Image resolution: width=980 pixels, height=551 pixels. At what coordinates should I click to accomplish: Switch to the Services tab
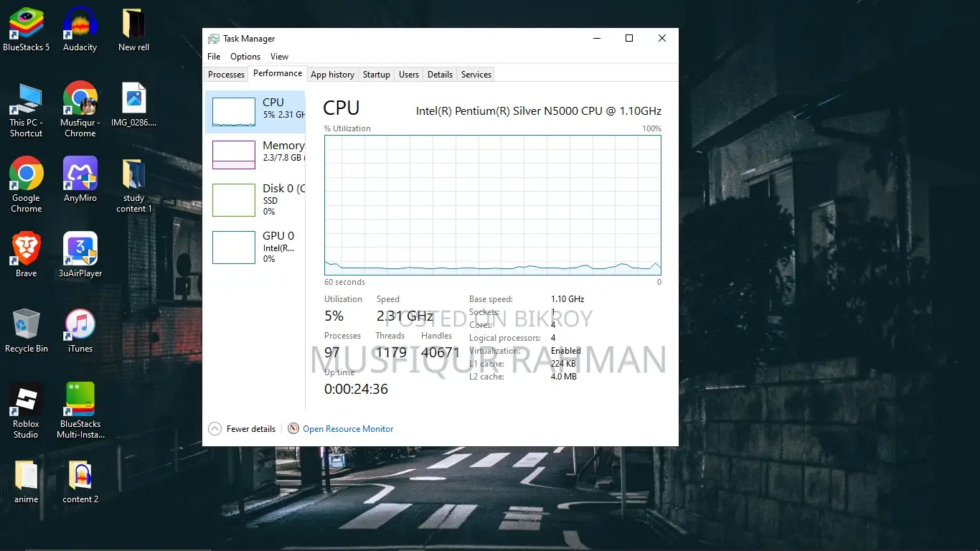click(x=476, y=75)
